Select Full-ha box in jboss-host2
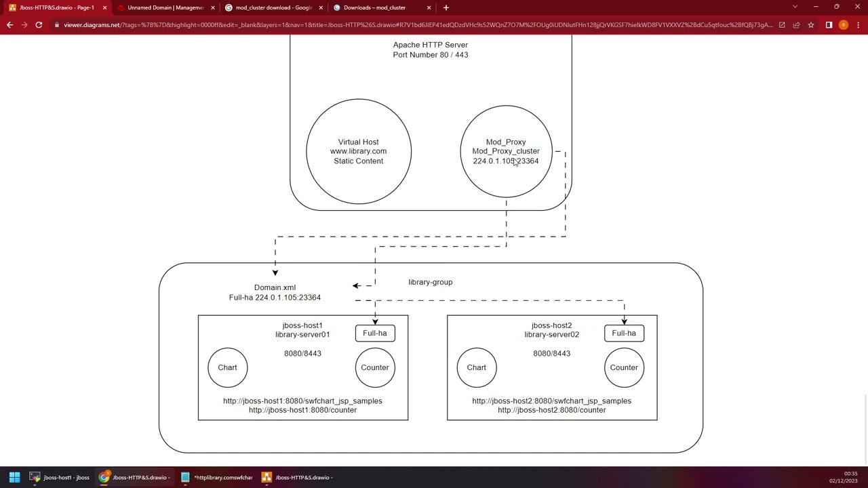 click(624, 333)
